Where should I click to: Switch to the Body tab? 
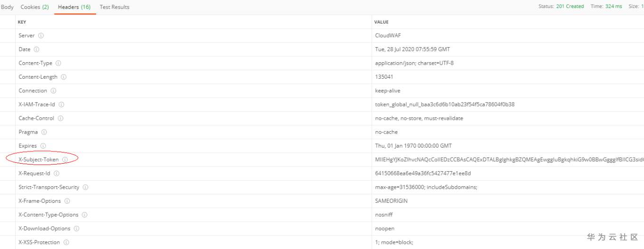(x=7, y=7)
